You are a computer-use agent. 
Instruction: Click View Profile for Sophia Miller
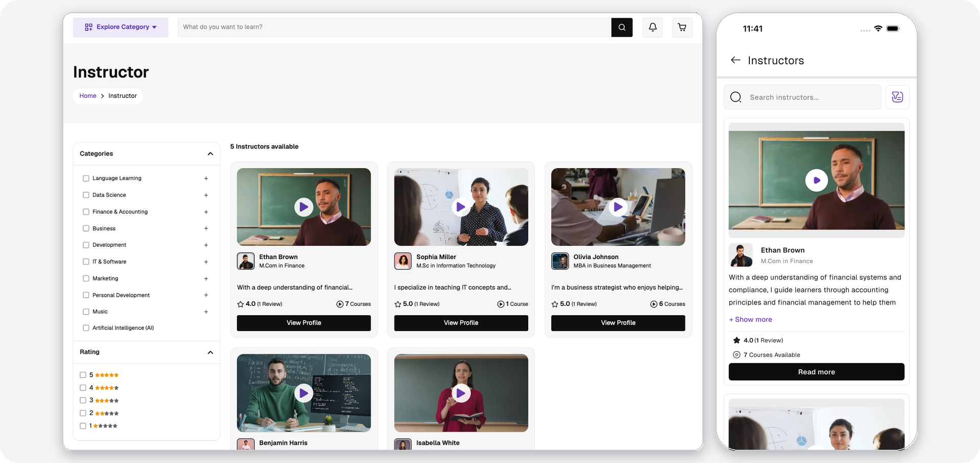[461, 323]
